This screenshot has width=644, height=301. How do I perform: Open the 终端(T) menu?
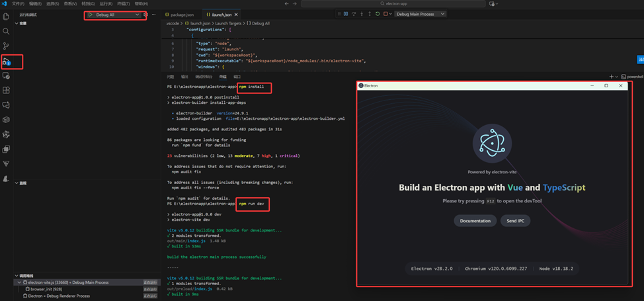(x=123, y=4)
